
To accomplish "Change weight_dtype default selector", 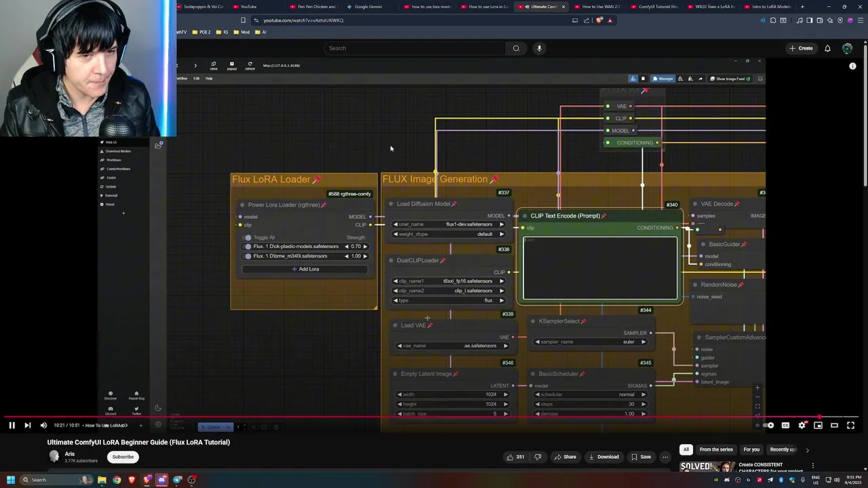I will (x=448, y=234).
